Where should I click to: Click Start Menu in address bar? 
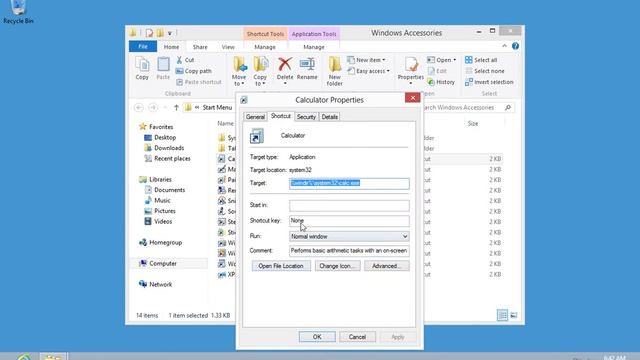(217, 107)
